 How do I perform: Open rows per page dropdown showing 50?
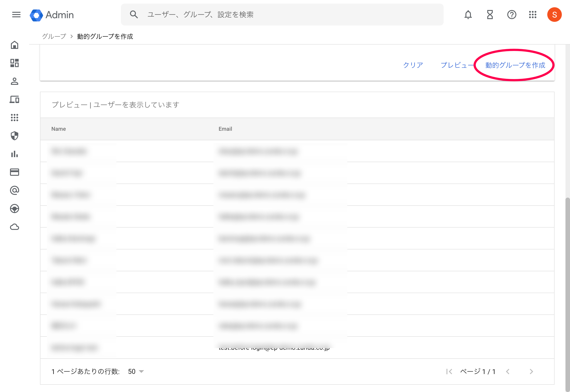click(136, 371)
